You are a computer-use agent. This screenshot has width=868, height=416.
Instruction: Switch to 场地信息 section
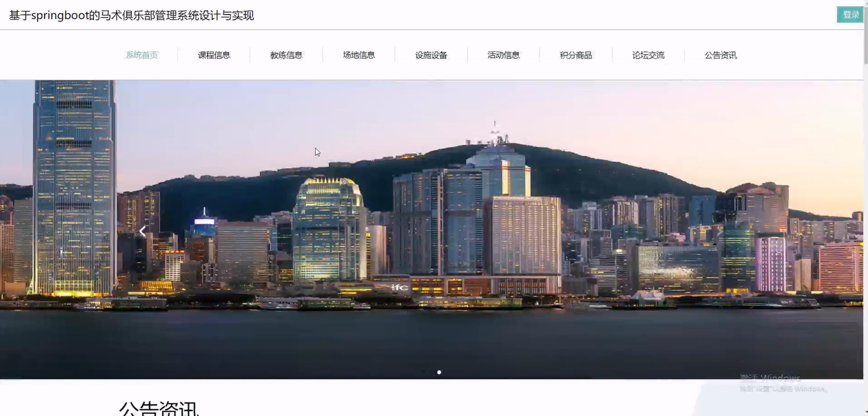359,55
